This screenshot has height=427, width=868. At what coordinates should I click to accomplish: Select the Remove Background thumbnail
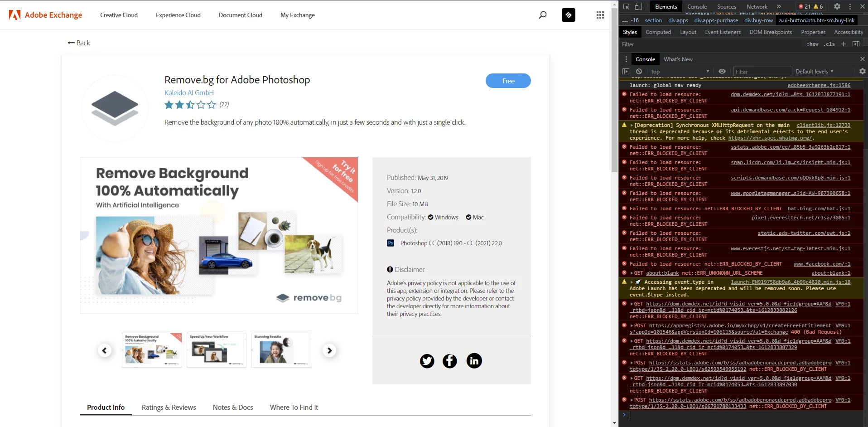[152, 350]
